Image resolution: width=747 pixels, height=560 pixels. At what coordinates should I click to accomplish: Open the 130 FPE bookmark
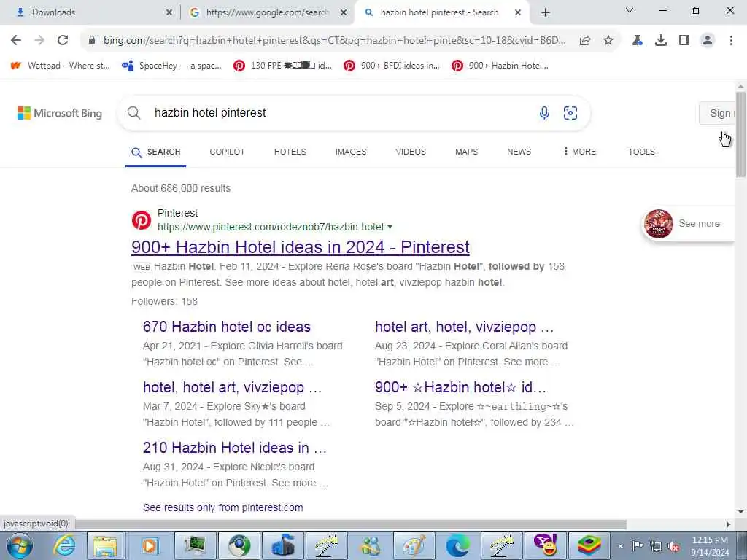point(282,66)
